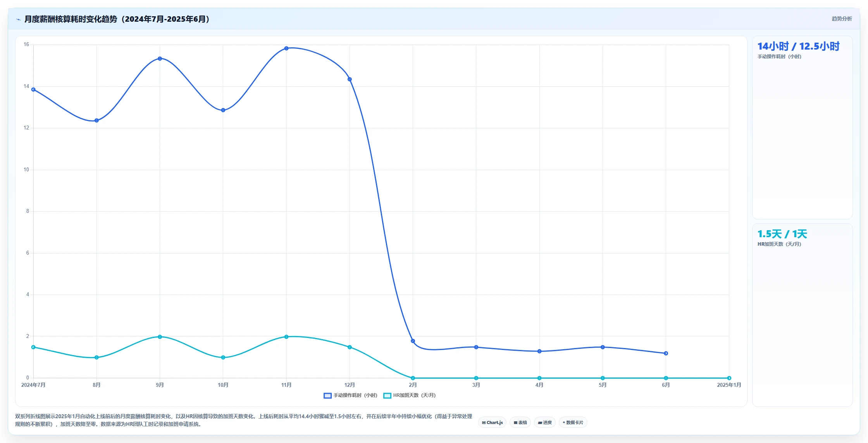Viewport: 868px width, 443px height.
Task: Open the 14小时 / 12.5小时 stat card
Action: [802, 128]
